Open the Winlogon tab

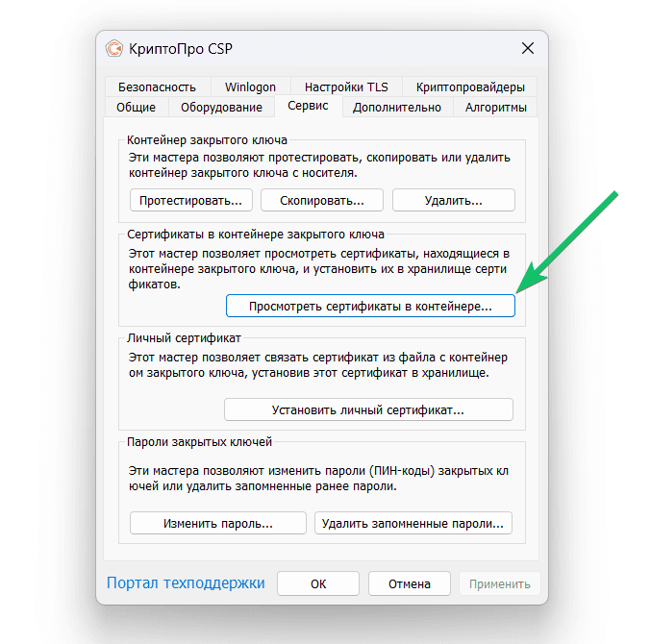pos(250,87)
